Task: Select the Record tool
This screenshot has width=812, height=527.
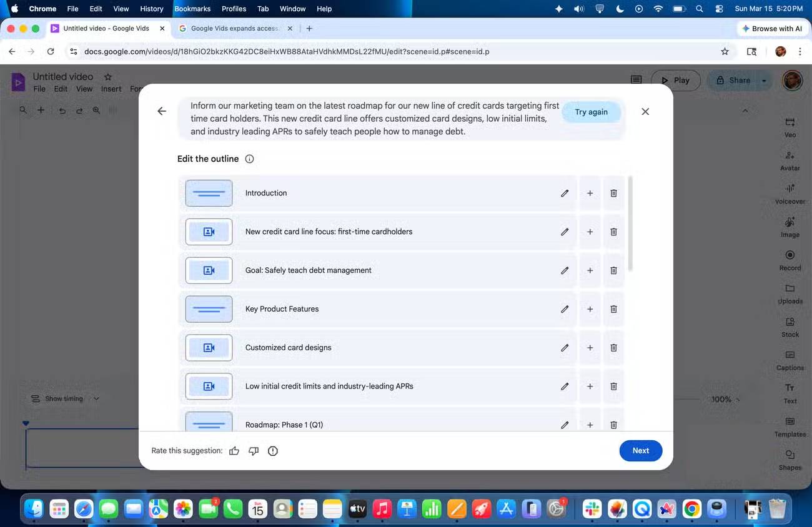Action: pyautogui.click(x=790, y=260)
